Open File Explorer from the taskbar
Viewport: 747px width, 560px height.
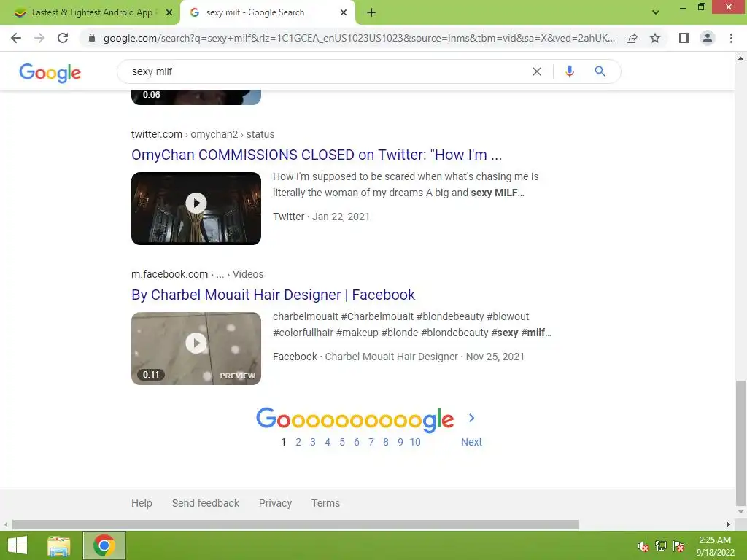(59, 545)
